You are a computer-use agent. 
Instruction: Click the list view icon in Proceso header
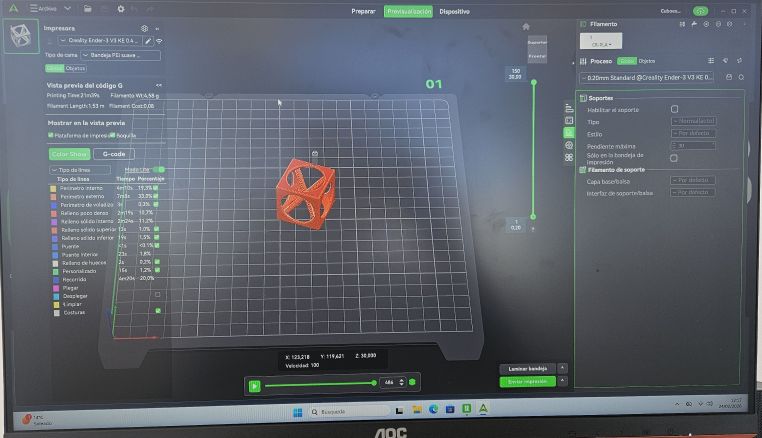tap(711, 61)
